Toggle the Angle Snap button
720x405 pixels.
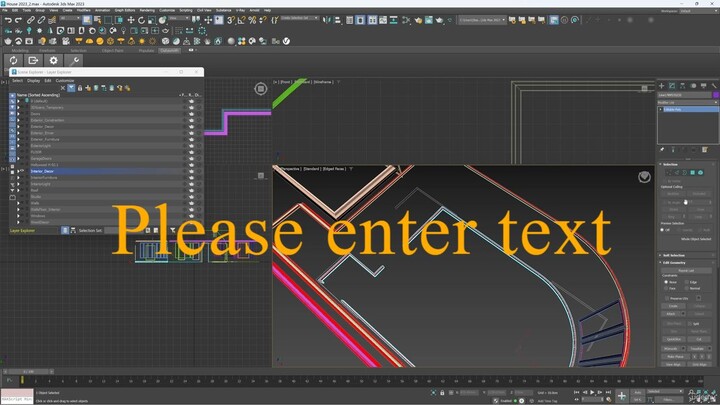tap(241, 20)
